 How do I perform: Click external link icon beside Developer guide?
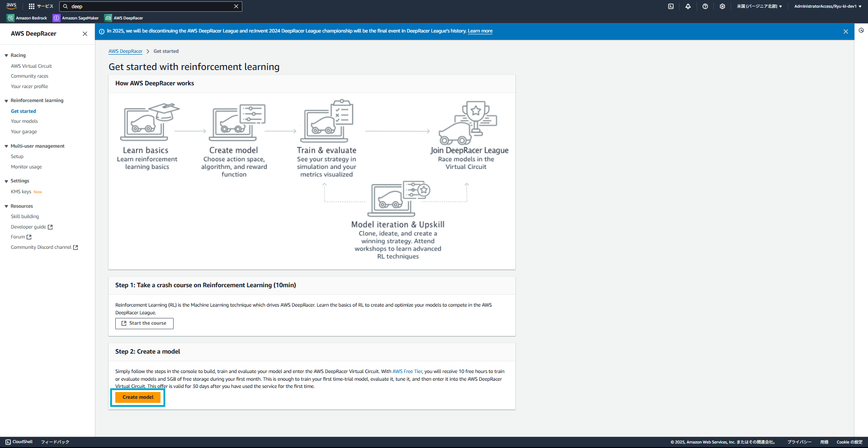(50, 227)
